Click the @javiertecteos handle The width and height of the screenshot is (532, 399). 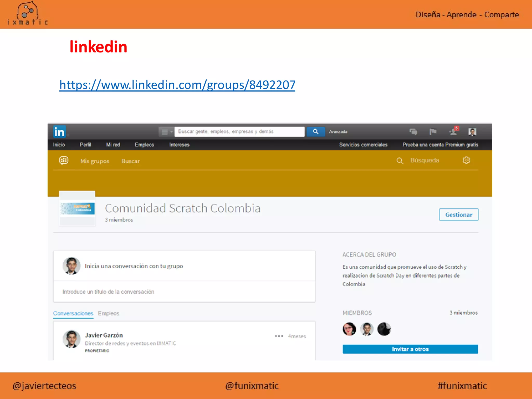[44, 386]
